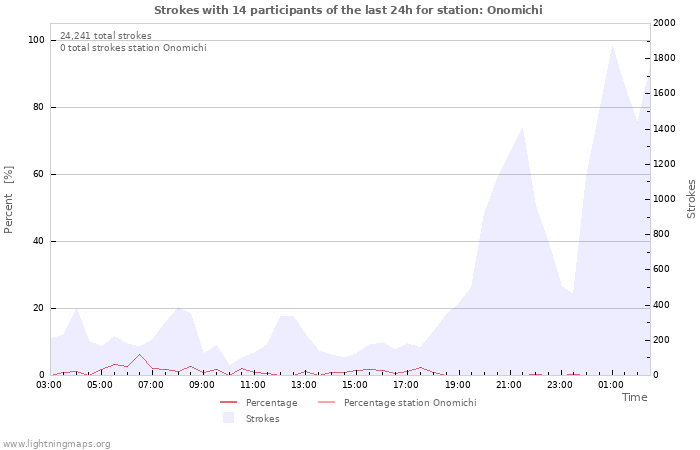
Task: Click the 11:00 time tick label
Action: coord(253,385)
